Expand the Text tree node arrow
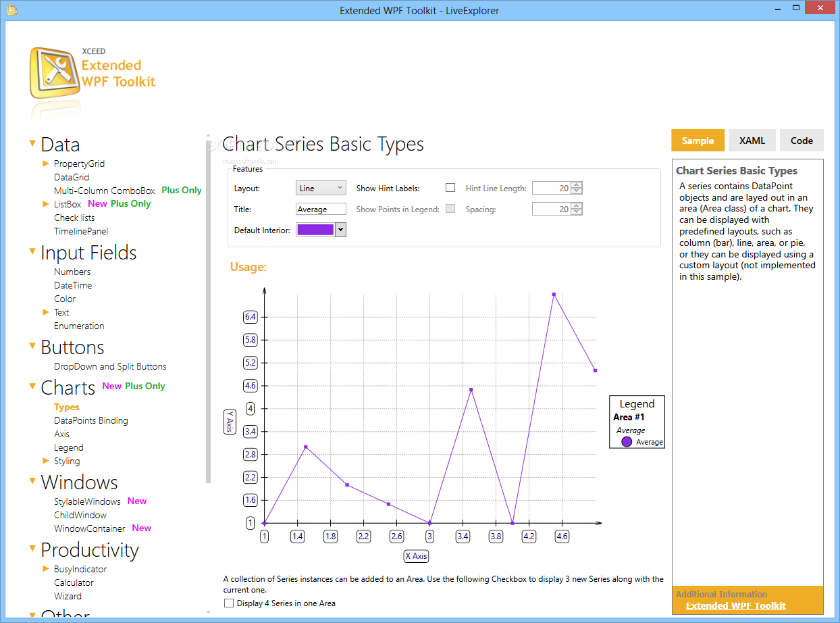Viewport: 840px width, 623px height. pyautogui.click(x=46, y=312)
